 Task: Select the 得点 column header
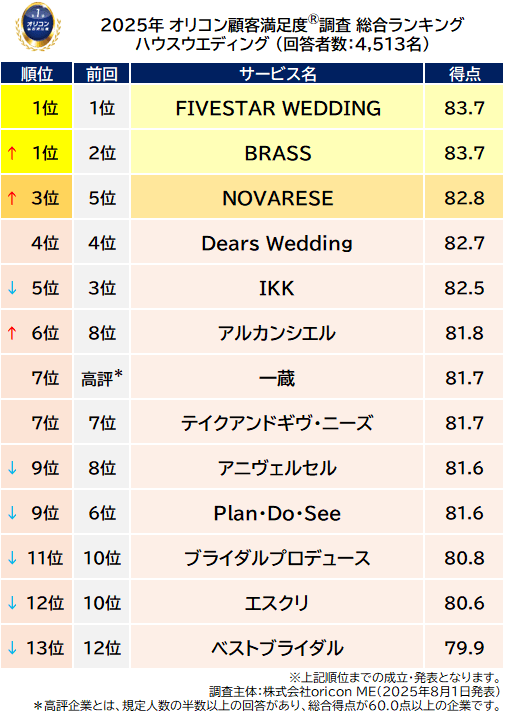click(464, 73)
